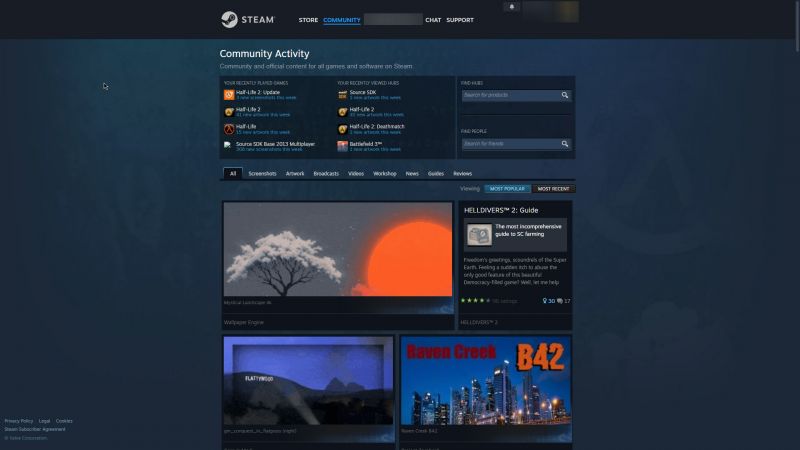
Task: Open Steam Subscriber Agreement link
Action: pyautogui.click(x=35, y=429)
